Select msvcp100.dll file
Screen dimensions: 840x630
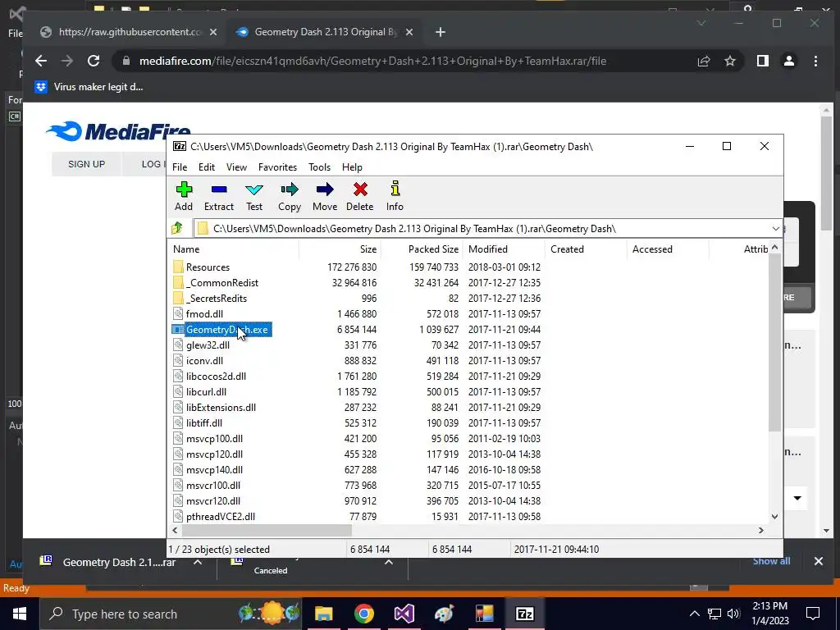pyautogui.click(x=214, y=438)
